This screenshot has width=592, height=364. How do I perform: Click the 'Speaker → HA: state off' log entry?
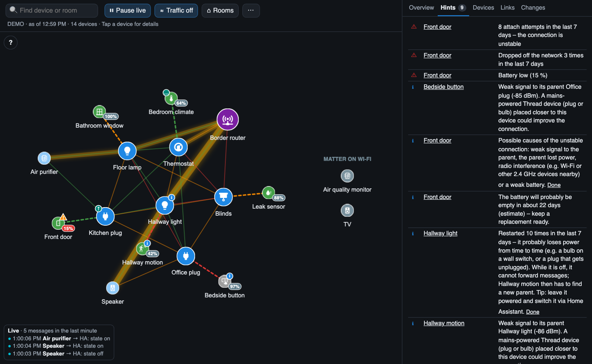click(56, 354)
